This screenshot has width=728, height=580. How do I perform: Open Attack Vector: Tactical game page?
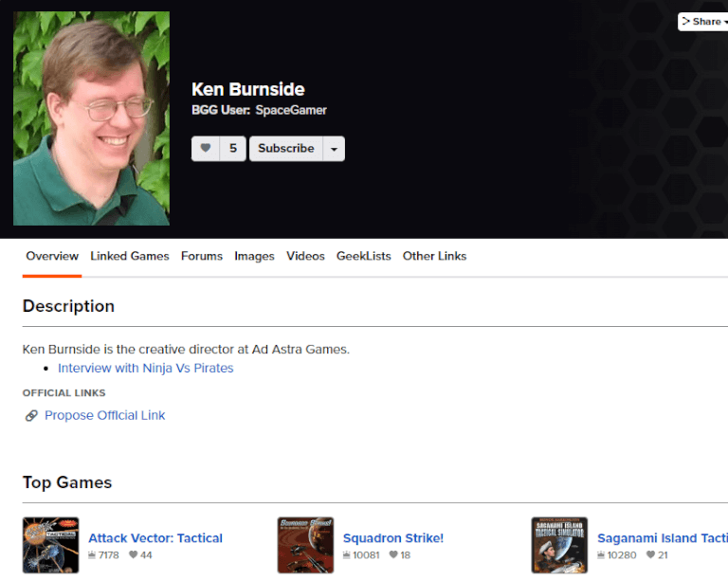[155, 538]
